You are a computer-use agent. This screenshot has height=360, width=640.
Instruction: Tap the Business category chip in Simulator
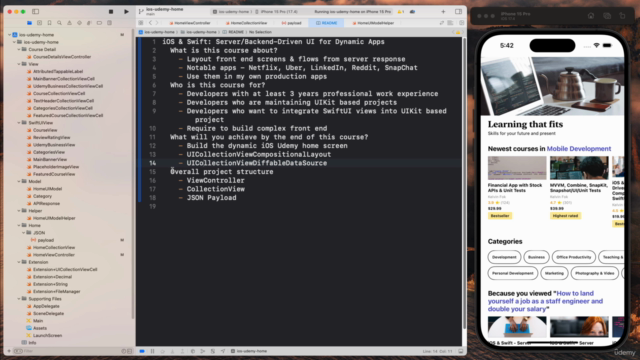point(536,257)
